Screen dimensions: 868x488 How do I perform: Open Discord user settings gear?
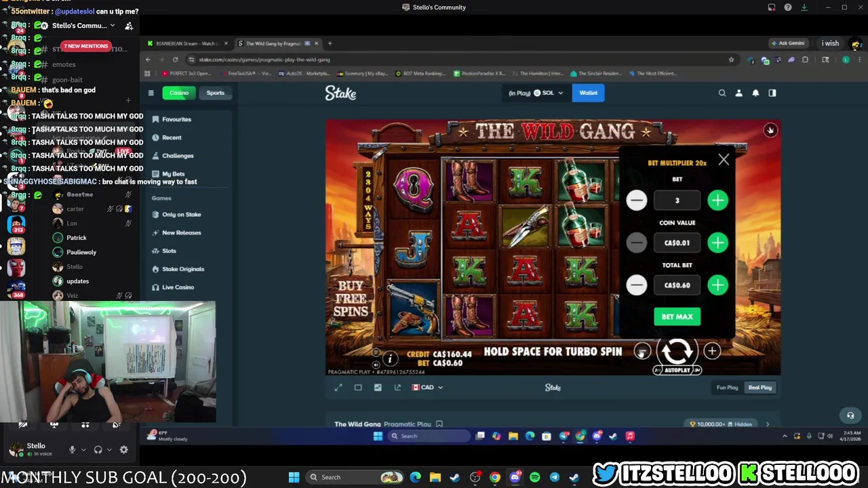[123, 450]
